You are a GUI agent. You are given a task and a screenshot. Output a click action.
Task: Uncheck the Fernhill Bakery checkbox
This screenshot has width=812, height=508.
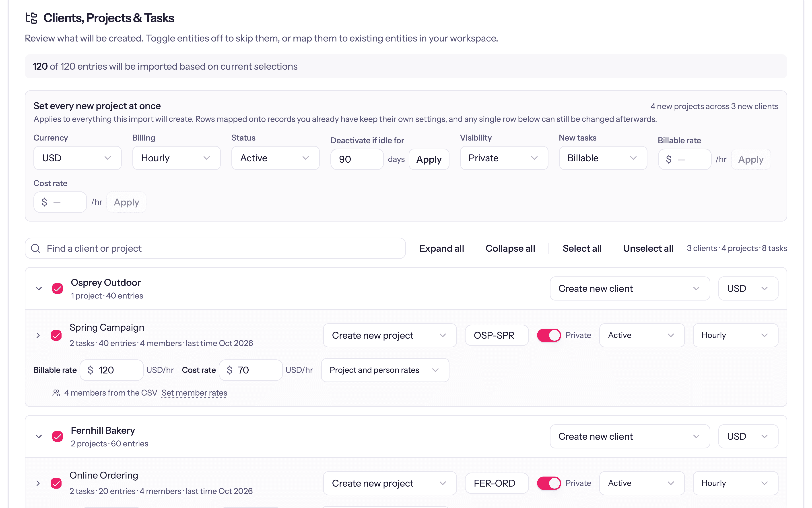(57, 436)
